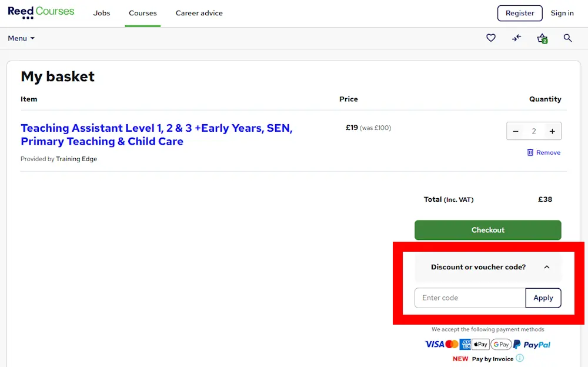Click the '(was £100)' original price text
Screen dimensions: 588x367
375,128
